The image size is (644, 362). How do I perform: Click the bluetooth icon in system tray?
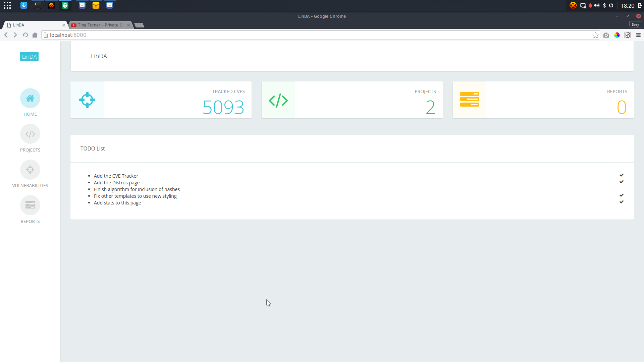pyautogui.click(x=604, y=5)
